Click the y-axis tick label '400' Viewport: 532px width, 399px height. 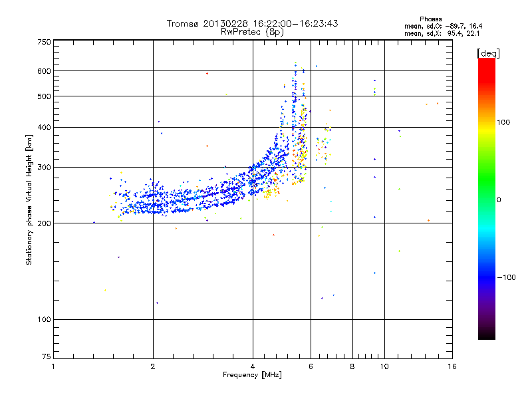[45, 127]
